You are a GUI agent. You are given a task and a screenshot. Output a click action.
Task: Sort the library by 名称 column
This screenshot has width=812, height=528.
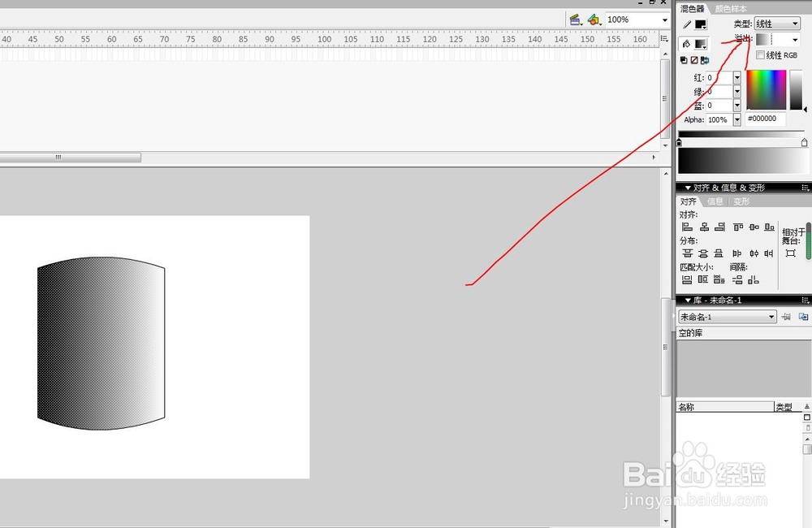(x=725, y=407)
